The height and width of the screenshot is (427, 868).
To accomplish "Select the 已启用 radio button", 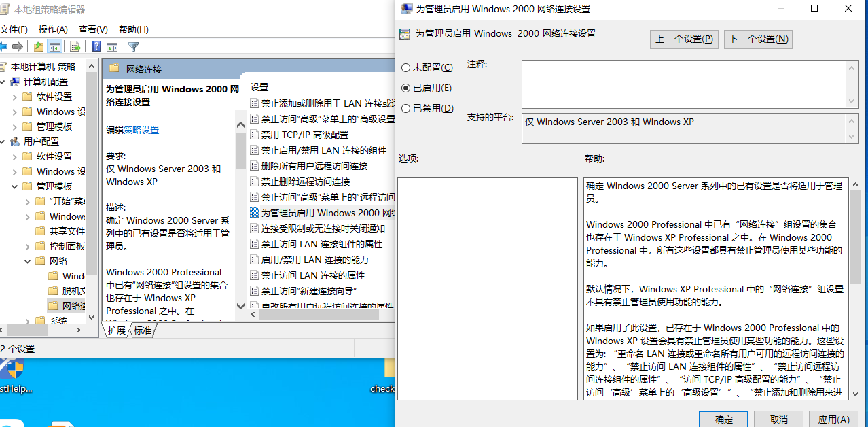I will coord(406,88).
